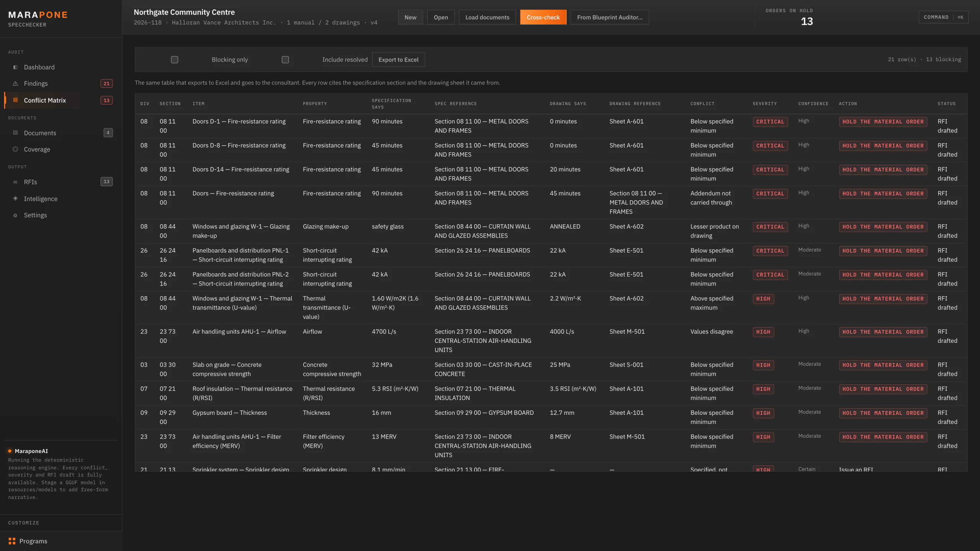Click the Severity column header
Viewport: 980px width, 551px height.
click(x=764, y=104)
